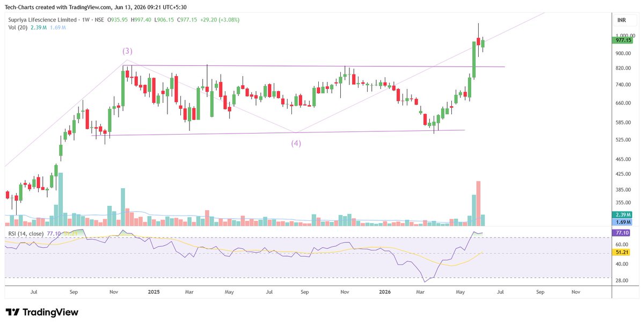Click the 1,000.00 price axis label
The height and width of the screenshot is (326, 644).
coord(625,35)
